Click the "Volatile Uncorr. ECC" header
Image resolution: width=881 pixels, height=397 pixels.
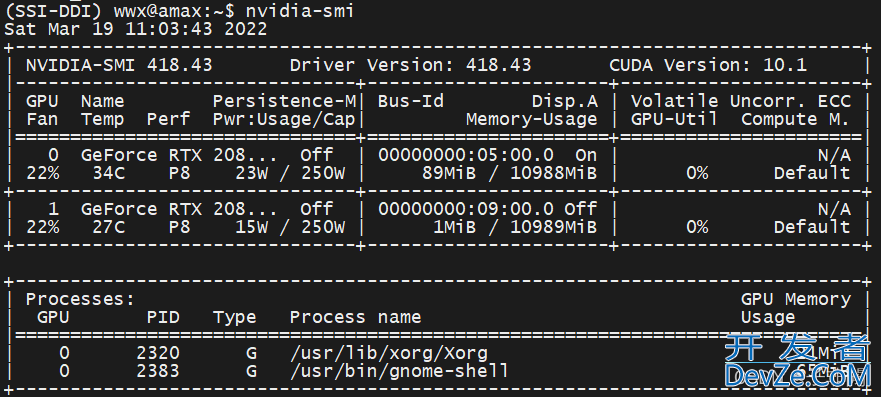[x=741, y=101]
